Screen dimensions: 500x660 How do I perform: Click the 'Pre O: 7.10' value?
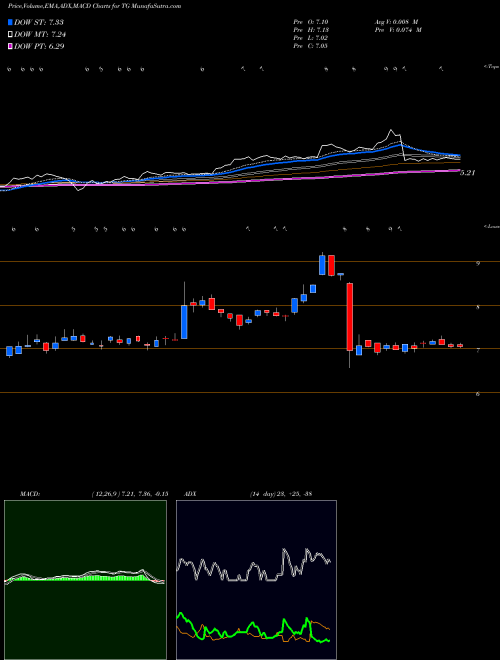point(311,22)
